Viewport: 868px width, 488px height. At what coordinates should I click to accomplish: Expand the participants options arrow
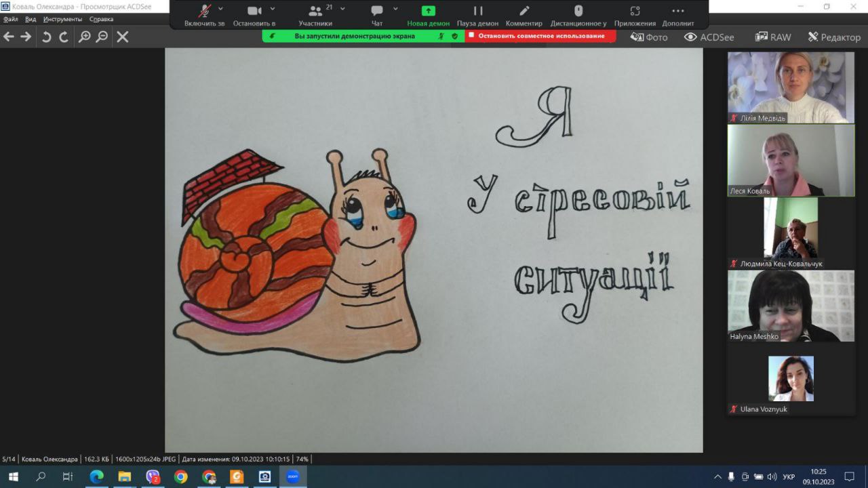342,9
